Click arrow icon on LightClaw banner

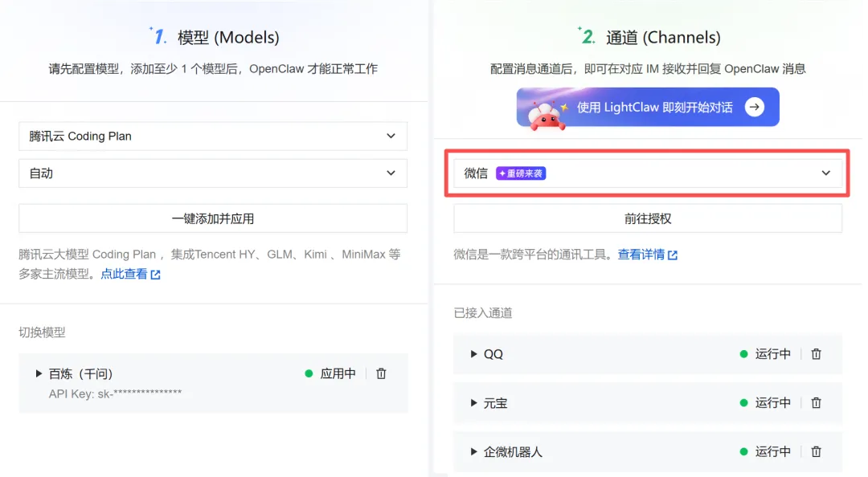755,107
